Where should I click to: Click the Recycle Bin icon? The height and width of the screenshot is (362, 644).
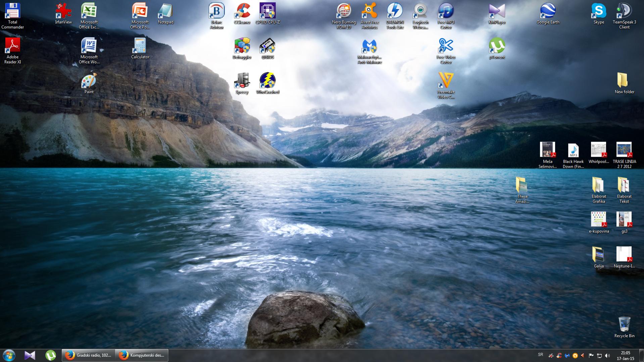coord(624,325)
